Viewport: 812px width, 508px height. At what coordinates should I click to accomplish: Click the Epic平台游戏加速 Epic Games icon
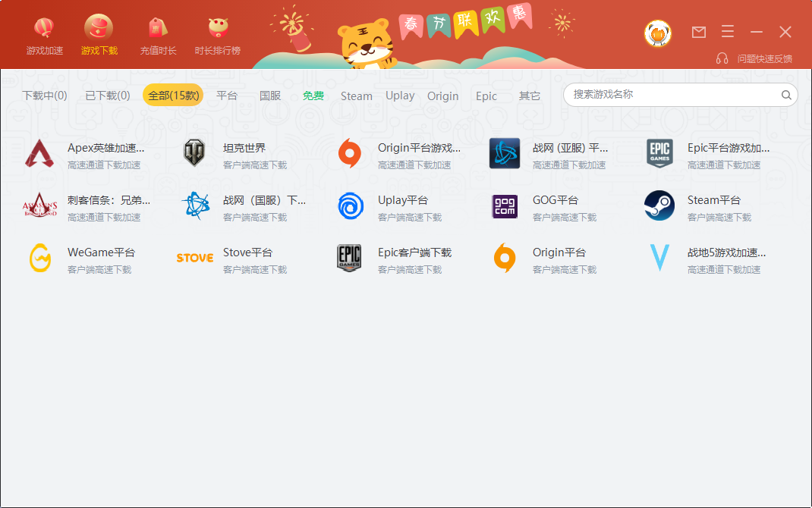pos(659,153)
